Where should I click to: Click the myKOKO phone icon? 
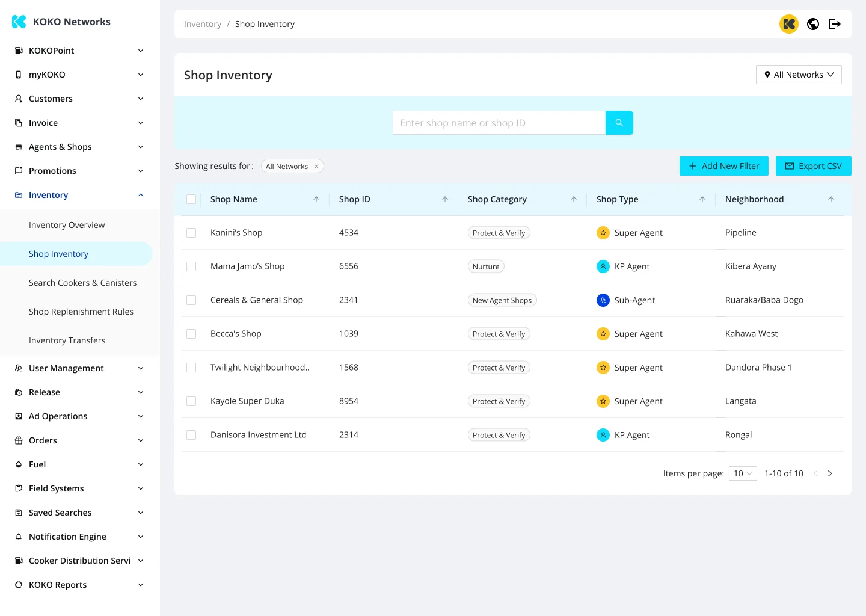[19, 75]
